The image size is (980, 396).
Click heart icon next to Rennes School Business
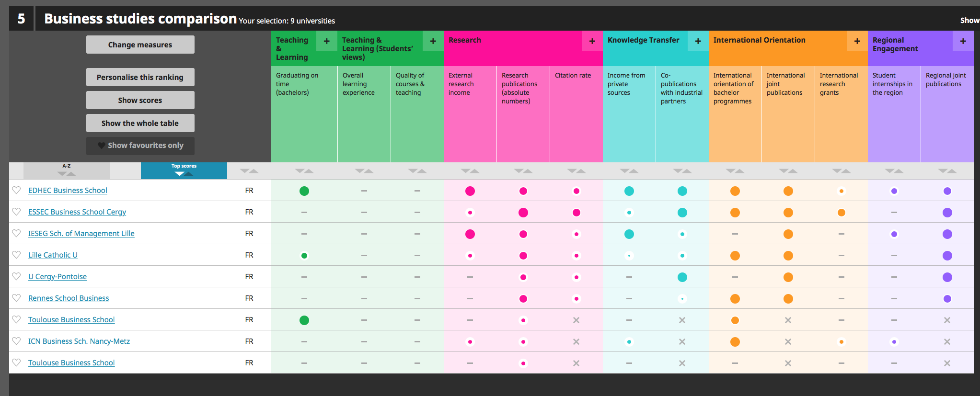coord(16,298)
